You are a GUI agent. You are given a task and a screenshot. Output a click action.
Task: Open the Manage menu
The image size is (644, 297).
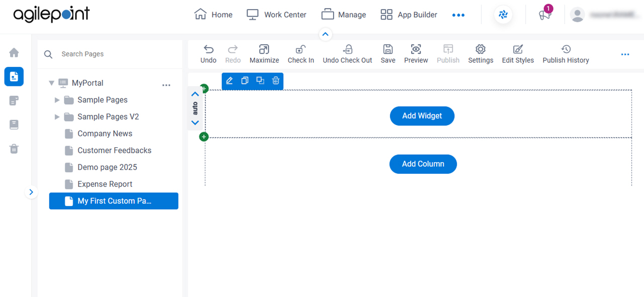coord(344,15)
